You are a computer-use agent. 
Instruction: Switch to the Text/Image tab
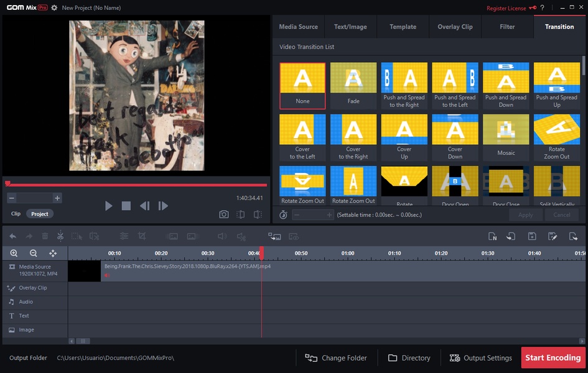click(350, 27)
